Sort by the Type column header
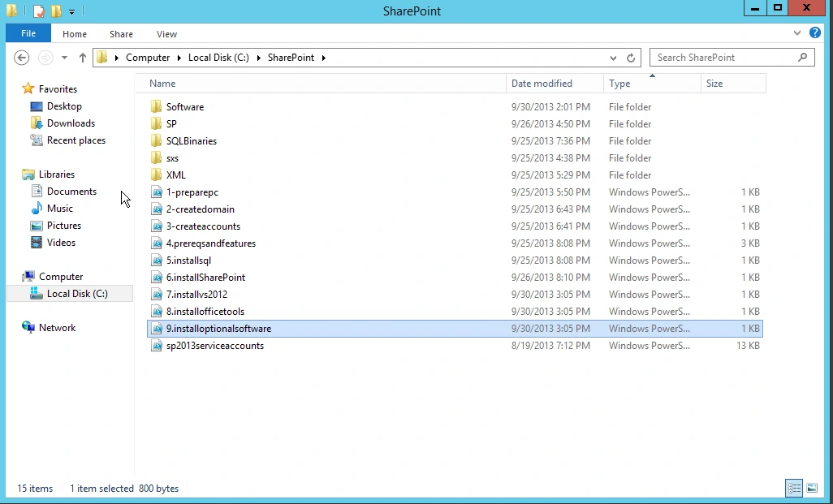The width and height of the screenshot is (833, 504). pyautogui.click(x=653, y=84)
